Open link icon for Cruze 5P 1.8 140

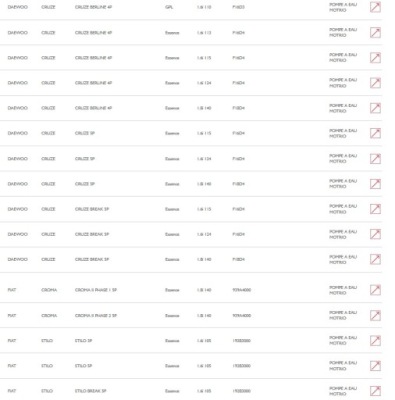(x=375, y=184)
